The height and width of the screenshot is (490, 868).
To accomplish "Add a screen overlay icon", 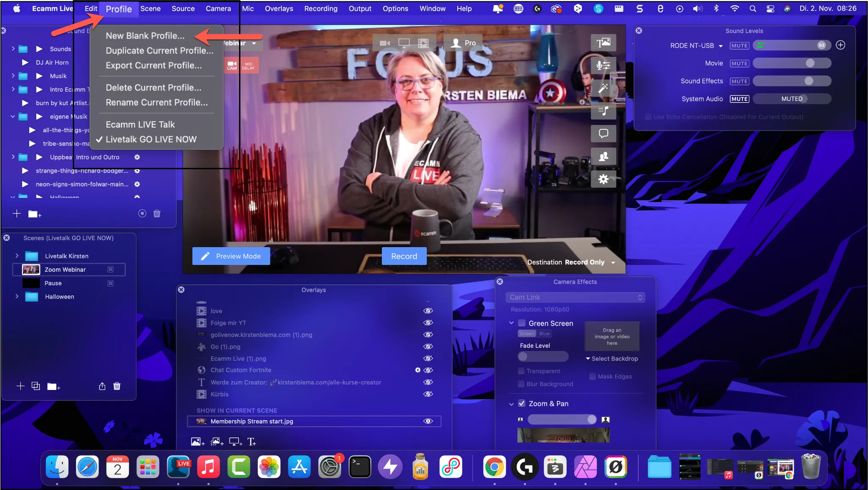I will point(236,442).
